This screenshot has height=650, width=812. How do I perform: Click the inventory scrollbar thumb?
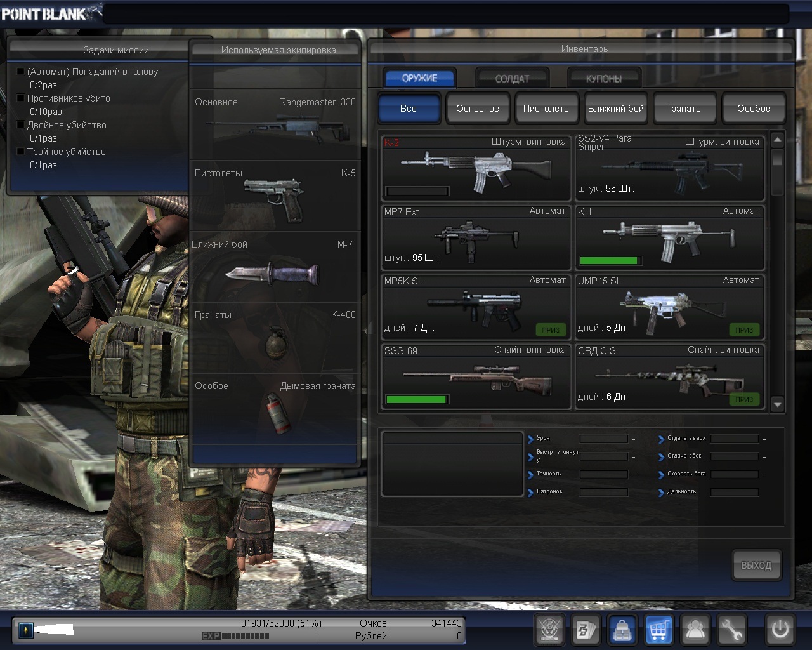[x=778, y=158]
